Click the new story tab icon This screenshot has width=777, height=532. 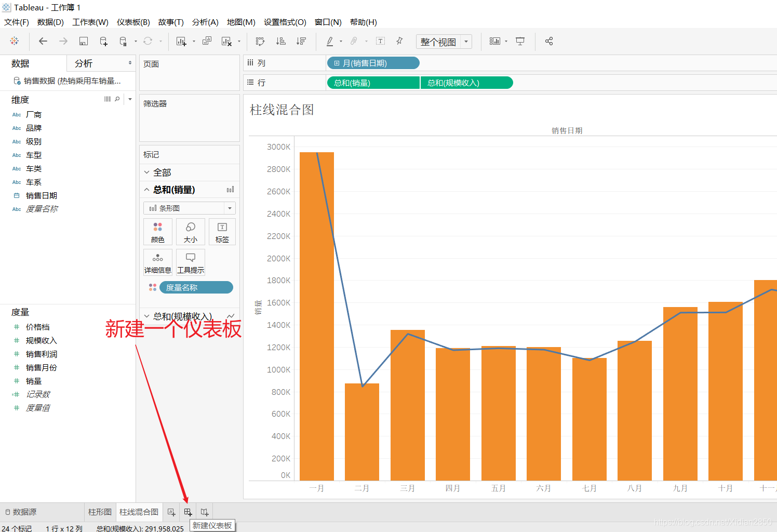205,512
